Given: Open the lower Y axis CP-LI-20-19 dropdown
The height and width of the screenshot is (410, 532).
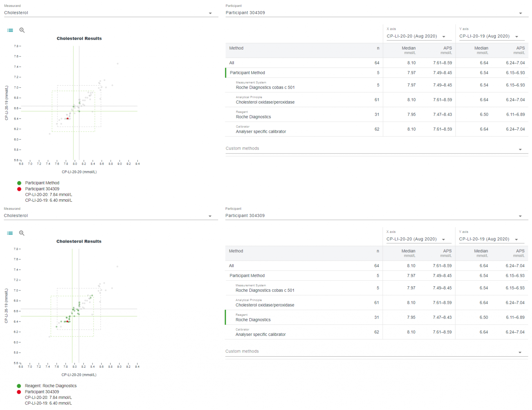Looking at the screenshot, I should (x=491, y=239).
